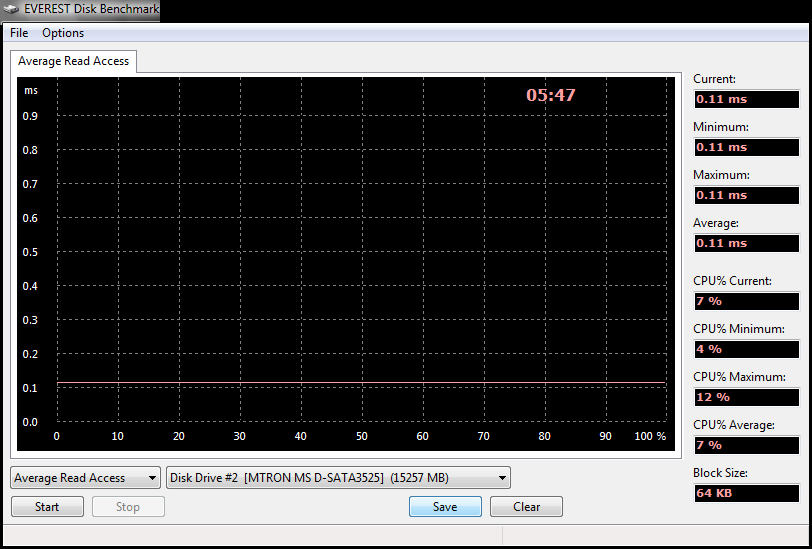Click the EVEREST disk icon in title bar
The width and height of the screenshot is (812, 549).
coord(11,9)
